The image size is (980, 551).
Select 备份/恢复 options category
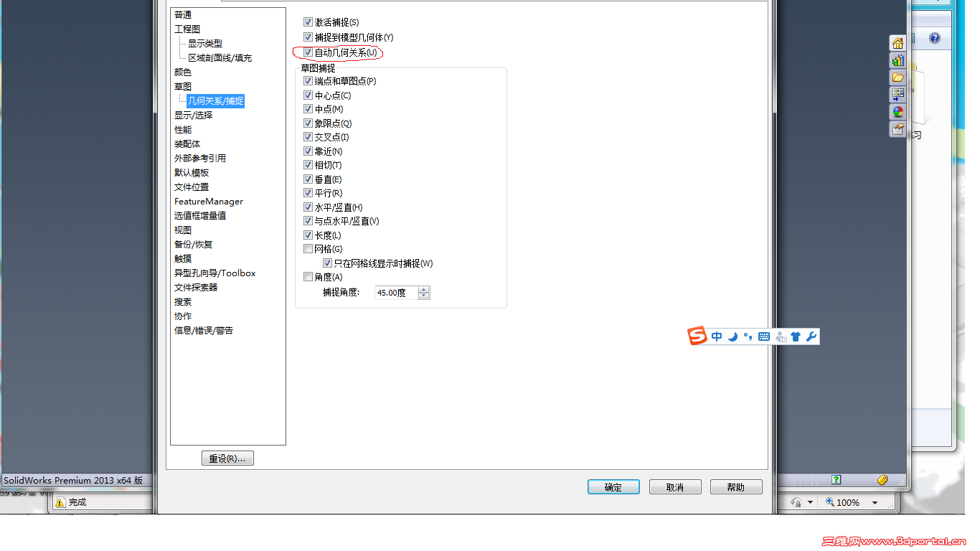point(194,244)
